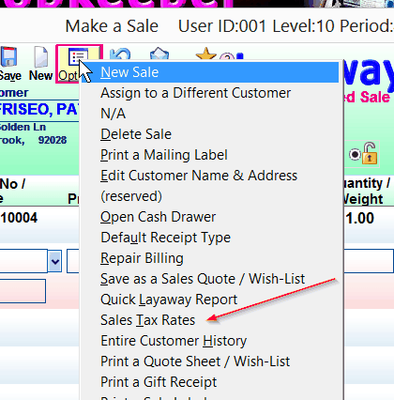The height and width of the screenshot is (400, 394).
Task: Click the New blank page icon
Action: 41,57
